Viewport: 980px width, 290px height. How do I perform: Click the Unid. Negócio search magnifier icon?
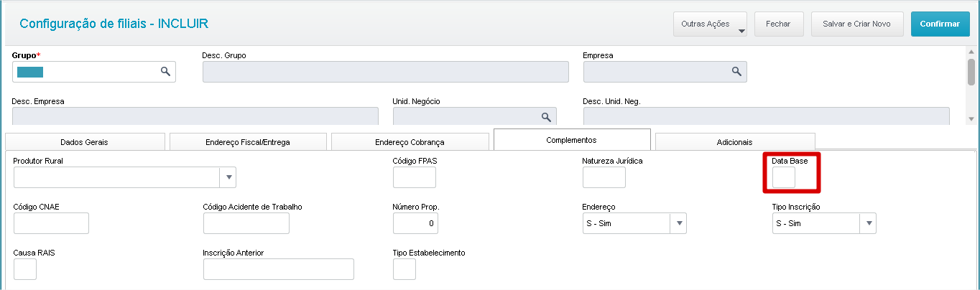point(546,117)
